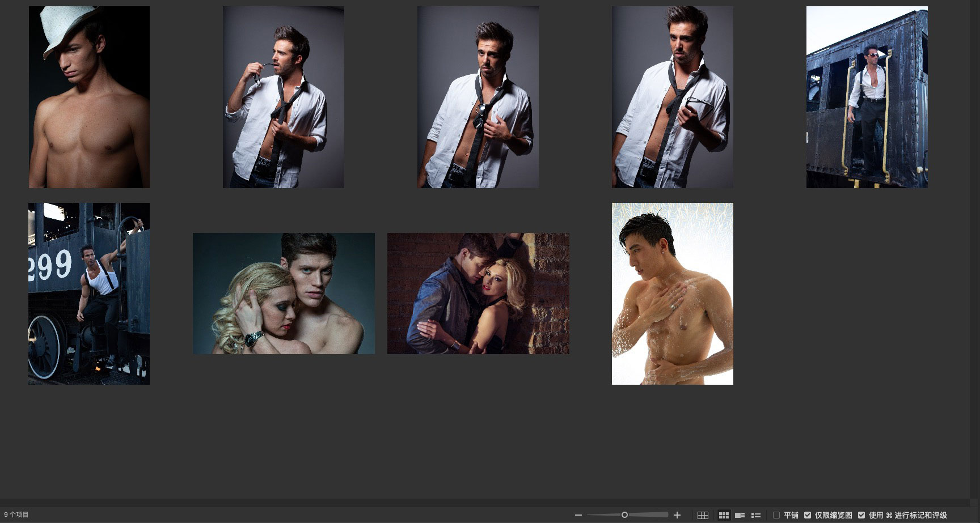
Task: Select photo of man holding glasses to mouth
Action: [284, 97]
